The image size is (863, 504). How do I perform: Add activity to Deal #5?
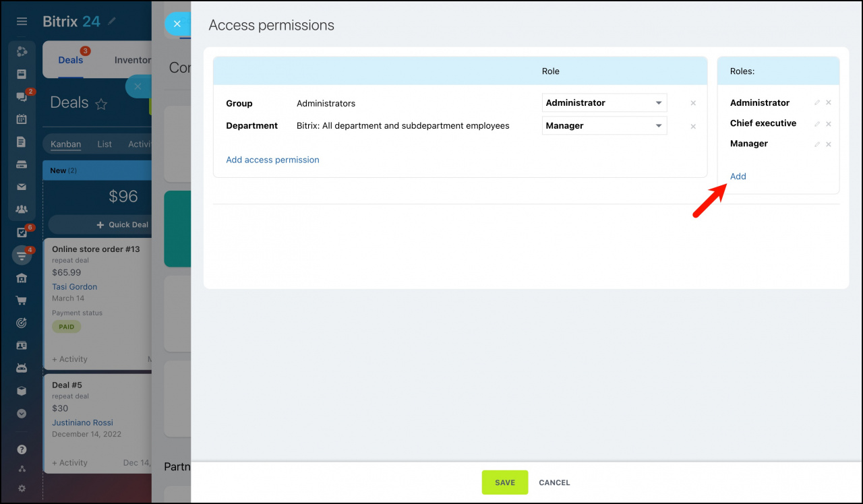click(70, 463)
